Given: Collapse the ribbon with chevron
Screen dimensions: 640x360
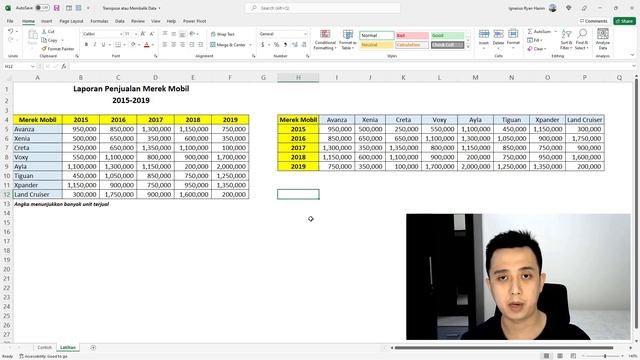Looking at the screenshot, I should [x=632, y=55].
